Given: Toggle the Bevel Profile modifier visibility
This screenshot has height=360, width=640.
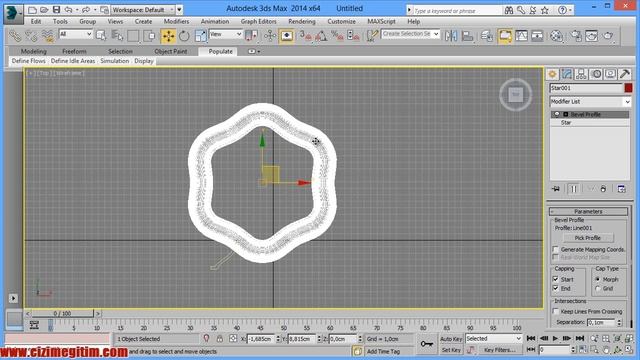Looking at the screenshot, I should (x=557, y=114).
